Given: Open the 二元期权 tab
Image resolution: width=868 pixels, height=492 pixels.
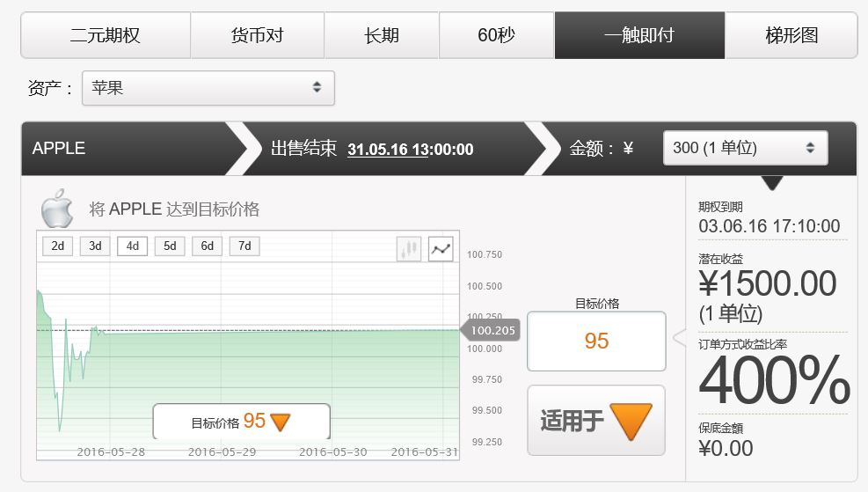Looking at the screenshot, I should (106, 36).
